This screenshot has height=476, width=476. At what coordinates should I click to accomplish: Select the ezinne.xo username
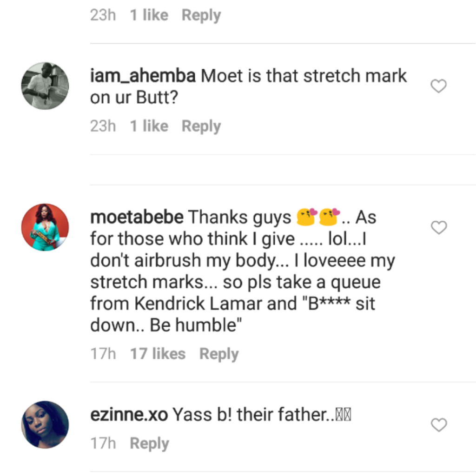coord(129,415)
